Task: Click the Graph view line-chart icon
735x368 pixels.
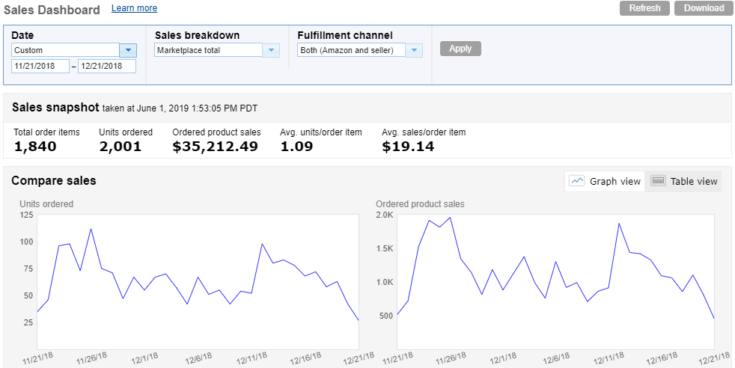Action: pos(578,181)
